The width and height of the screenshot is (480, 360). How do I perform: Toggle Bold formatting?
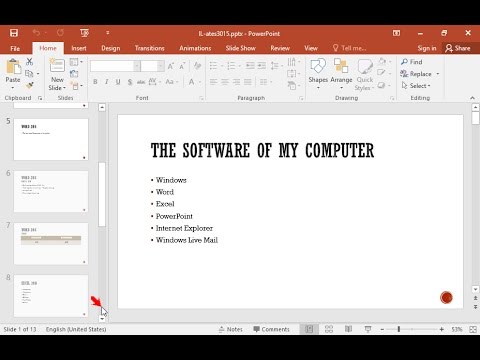tap(95, 82)
